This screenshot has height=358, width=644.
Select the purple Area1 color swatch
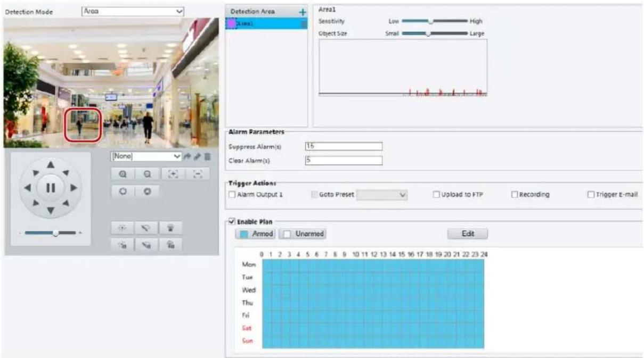tap(231, 23)
